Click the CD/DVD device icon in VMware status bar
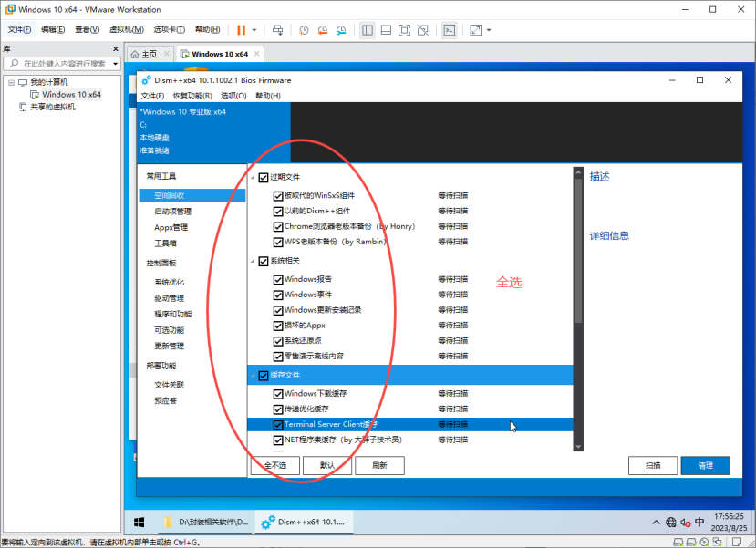 (x=704, y=543)
